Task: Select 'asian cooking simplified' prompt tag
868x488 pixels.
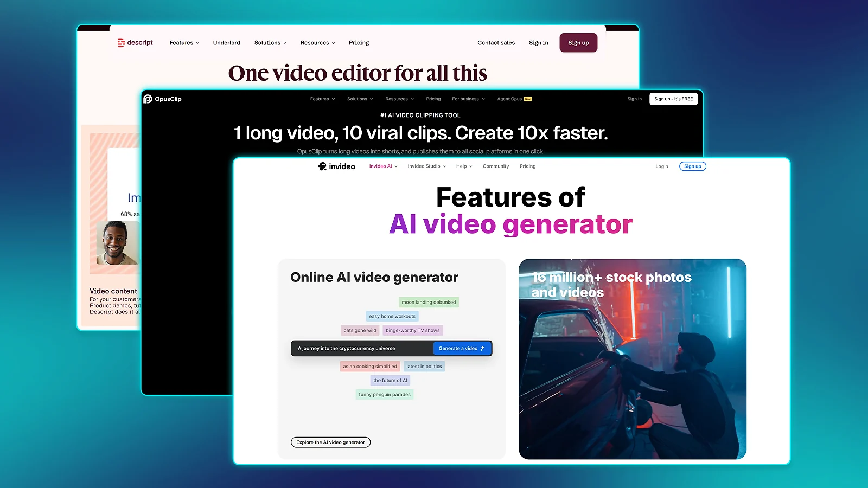Action: click(370, 367)
